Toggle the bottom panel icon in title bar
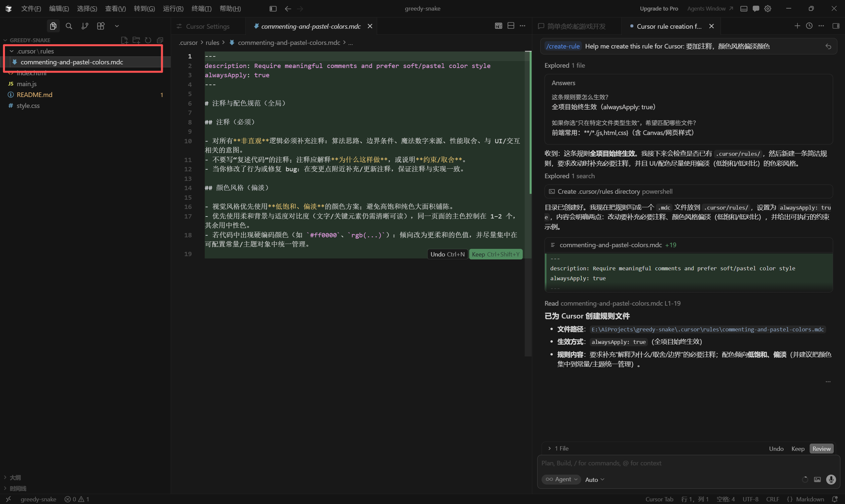This screenshot has height=504, width=845. coord(743,9)
